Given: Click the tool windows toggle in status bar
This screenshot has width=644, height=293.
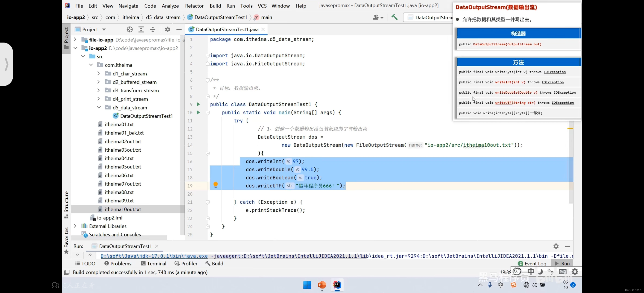Looking at the screenshot, I should click(67, 272).
